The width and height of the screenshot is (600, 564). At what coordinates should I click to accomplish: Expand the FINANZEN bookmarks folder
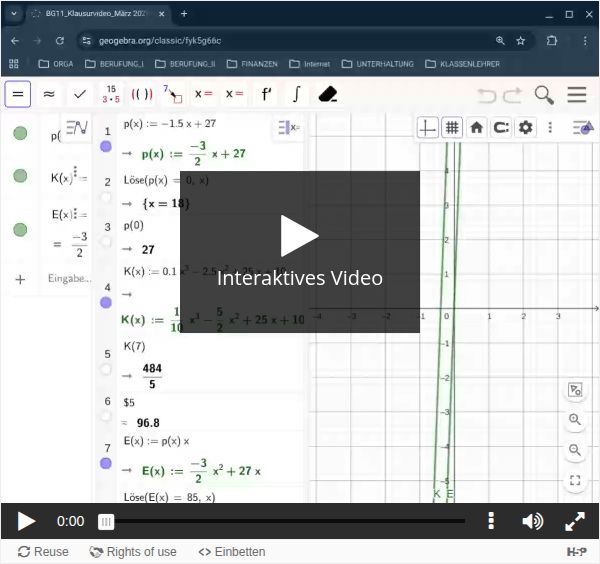point(252,64)
